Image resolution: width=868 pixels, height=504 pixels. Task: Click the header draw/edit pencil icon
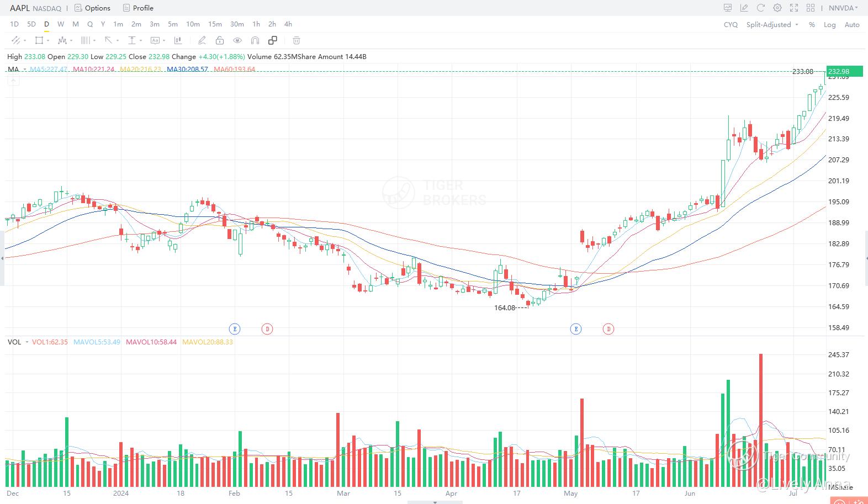pyautogui.click(x=744, y=8)
